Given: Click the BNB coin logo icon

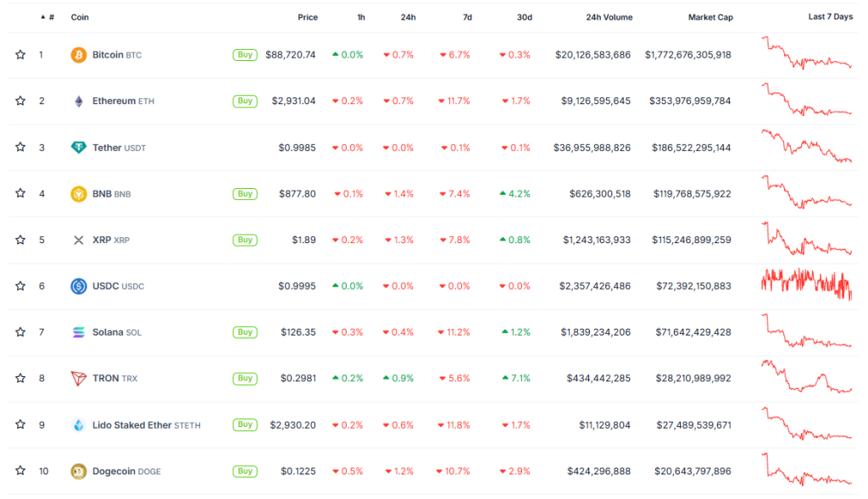Looking at the screenshot, I should point(79,194).
